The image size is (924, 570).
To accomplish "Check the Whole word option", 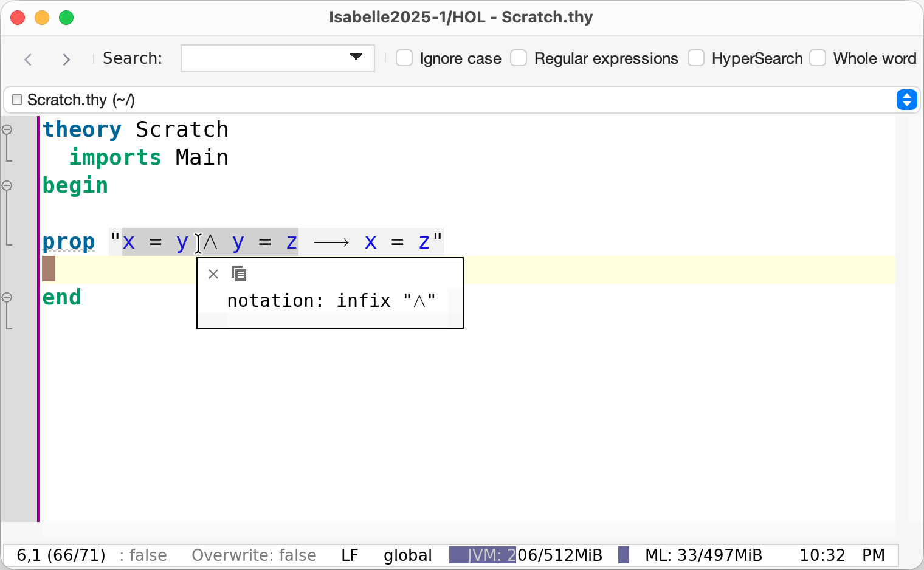I will pos(818,58).
